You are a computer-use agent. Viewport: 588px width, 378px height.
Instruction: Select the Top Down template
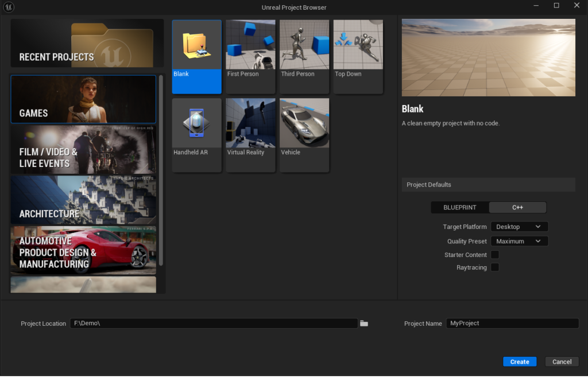[x=358, y=56]
